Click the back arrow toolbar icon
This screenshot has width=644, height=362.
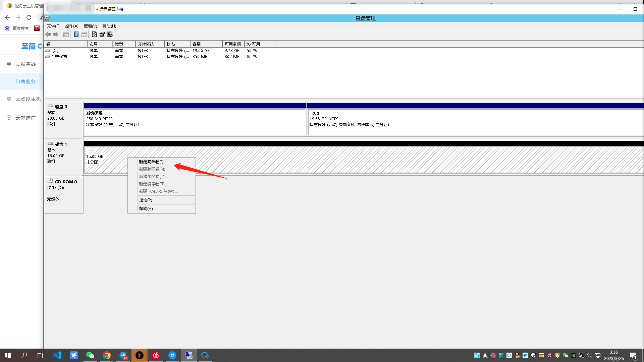click(48, 35)
